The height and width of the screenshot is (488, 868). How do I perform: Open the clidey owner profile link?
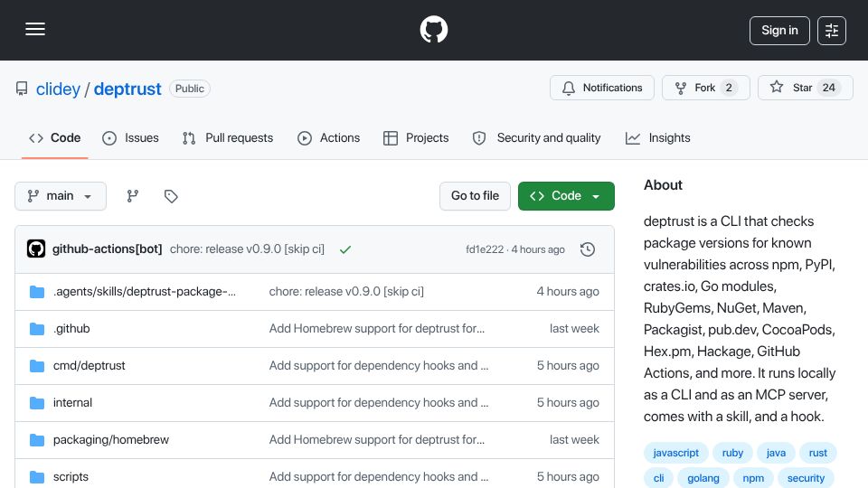tap(58, 89)
